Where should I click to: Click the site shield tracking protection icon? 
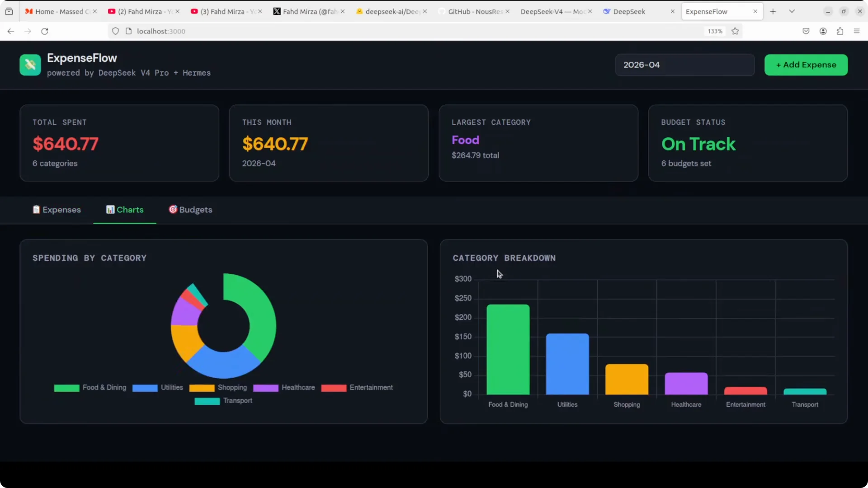(x=116, y=31)
